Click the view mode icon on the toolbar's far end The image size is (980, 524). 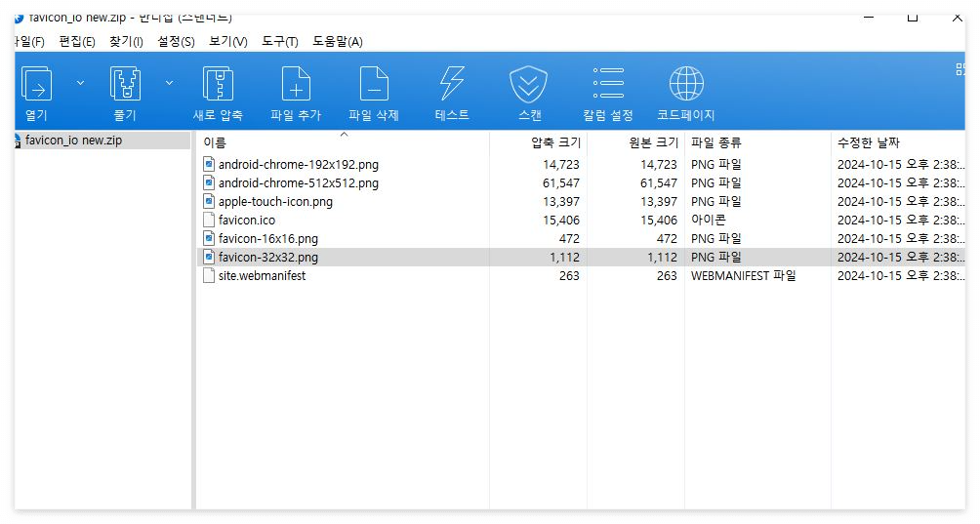(960, 69)
